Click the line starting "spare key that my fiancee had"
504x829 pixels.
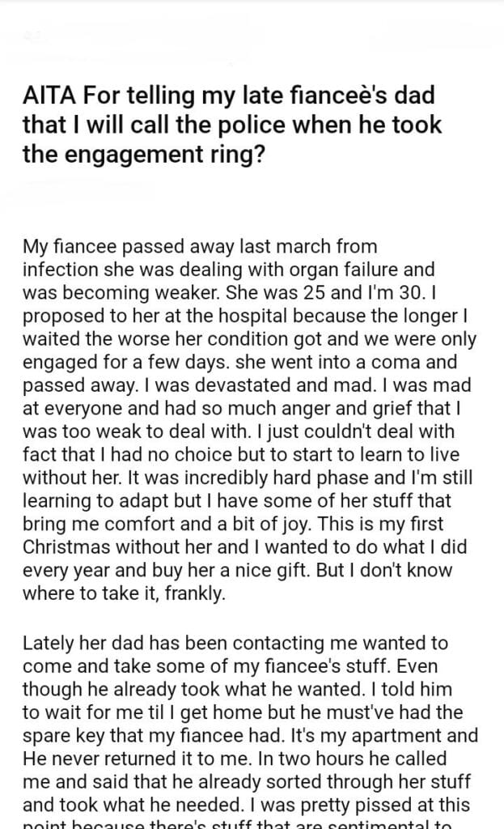point(250,734)
